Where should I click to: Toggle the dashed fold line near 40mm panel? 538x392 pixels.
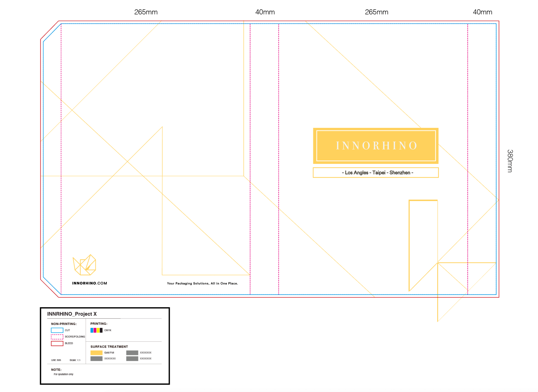tap(250, 158)
